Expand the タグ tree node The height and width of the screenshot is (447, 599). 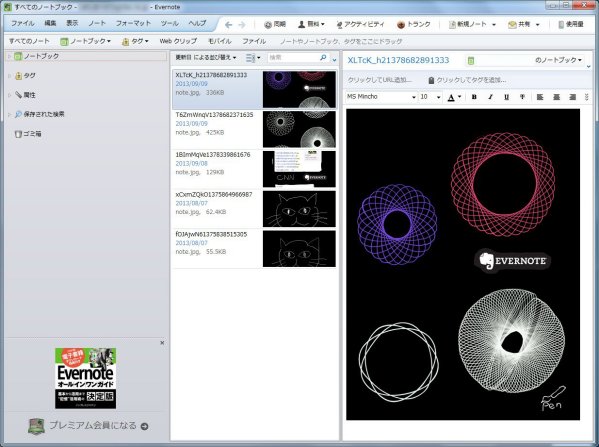tap(9, 76)
